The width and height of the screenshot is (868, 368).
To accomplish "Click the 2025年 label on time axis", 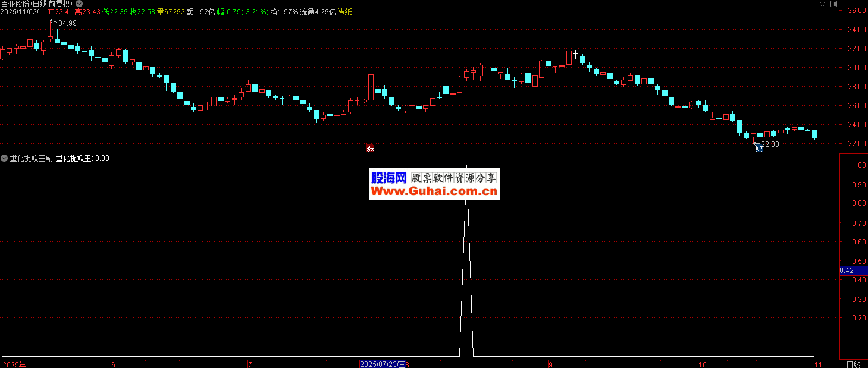I will click(x=14, y=364).
